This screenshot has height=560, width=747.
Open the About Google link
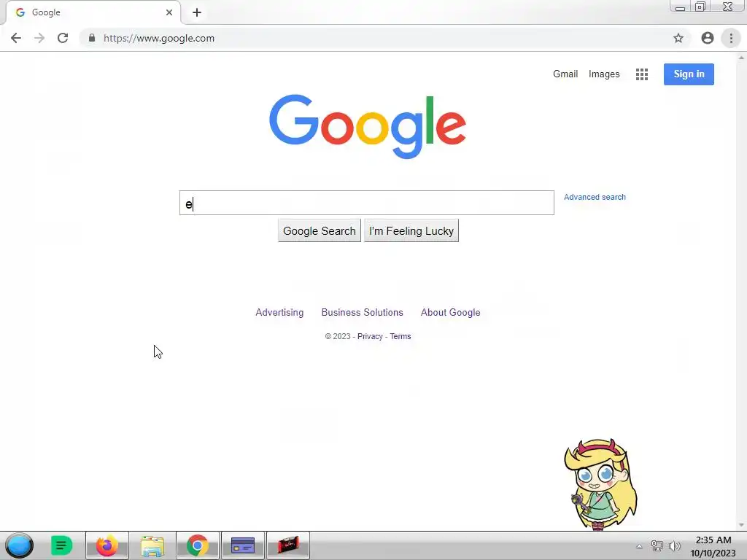pos(450,312)
